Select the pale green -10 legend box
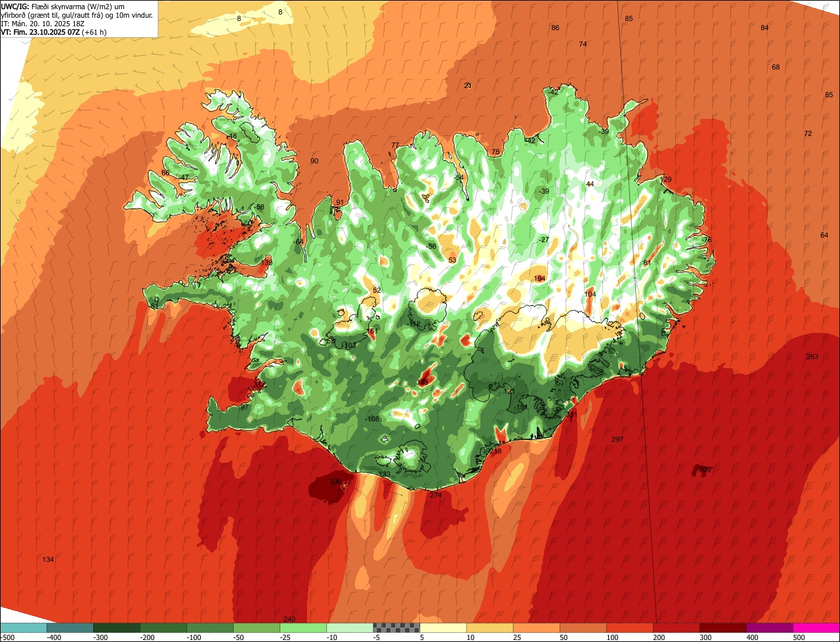Image resolution: width=840 pixels, height=642 pixels. pos(350,628)
